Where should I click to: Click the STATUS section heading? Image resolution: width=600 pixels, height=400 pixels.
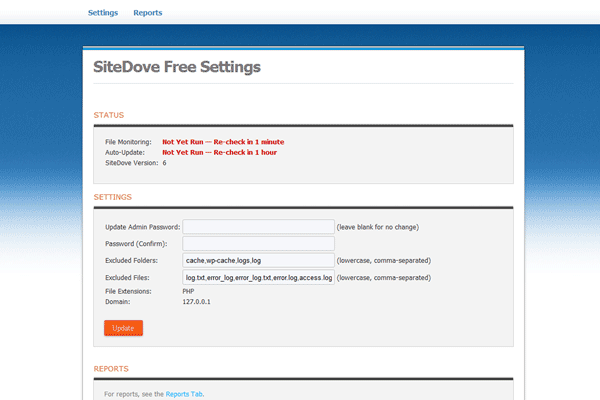[x=109, y=116]
